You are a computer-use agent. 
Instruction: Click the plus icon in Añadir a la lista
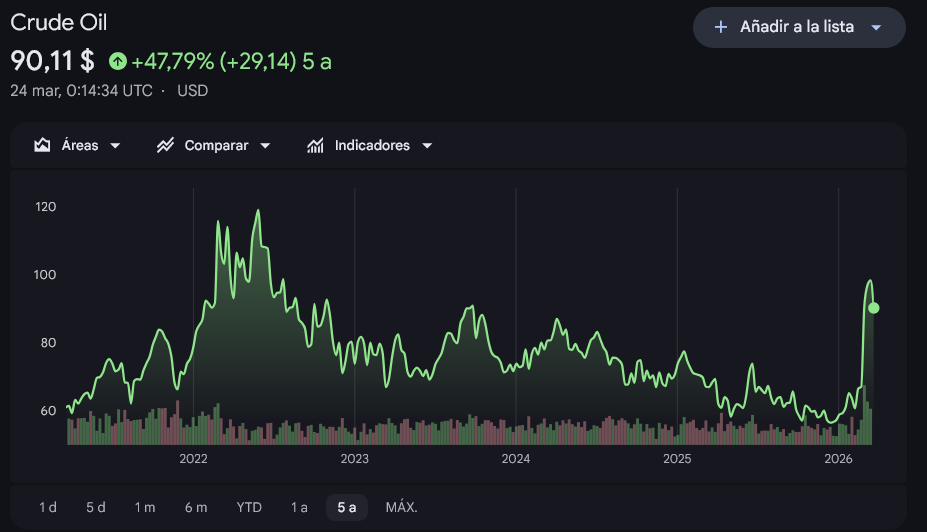721,27
